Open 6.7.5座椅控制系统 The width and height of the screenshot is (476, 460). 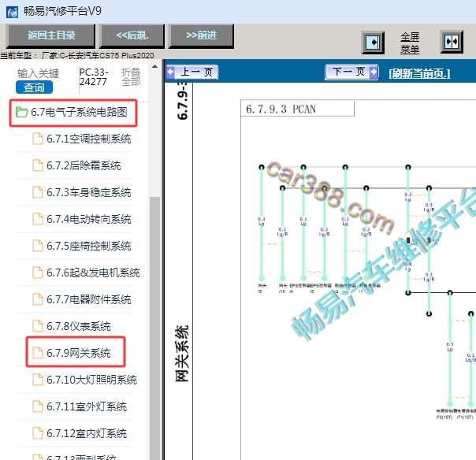tap(88, 246)
